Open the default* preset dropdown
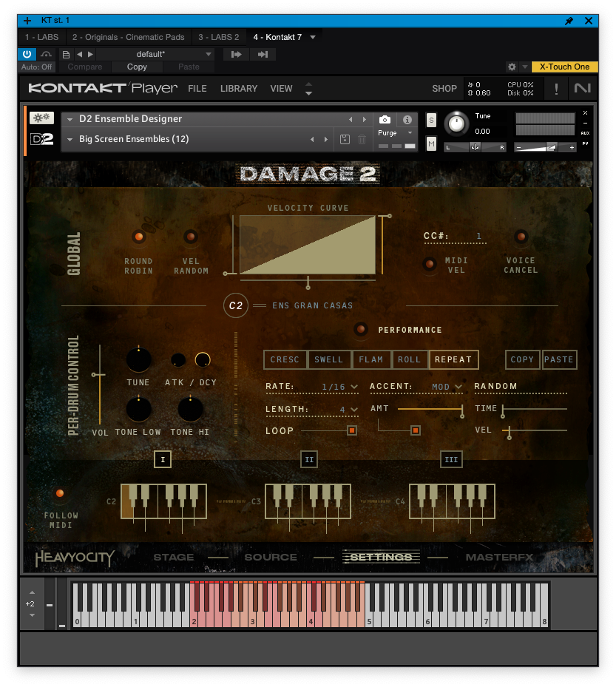This screenshot has width=616, height=687. (155, 54)
